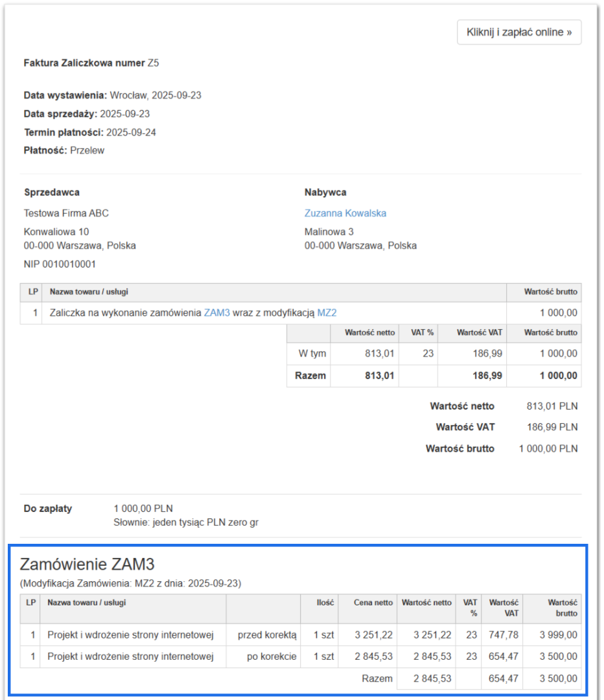
Task: Click 'Razem' label in order table
Action: [377, 679]
